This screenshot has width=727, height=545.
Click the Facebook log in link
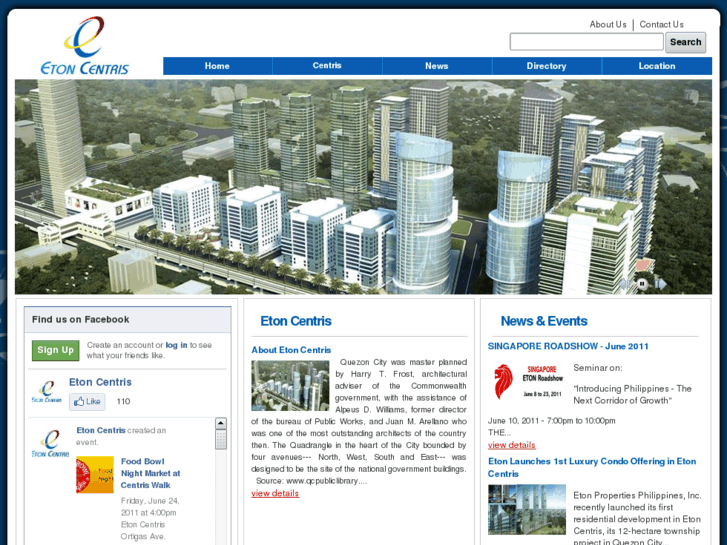176,345
